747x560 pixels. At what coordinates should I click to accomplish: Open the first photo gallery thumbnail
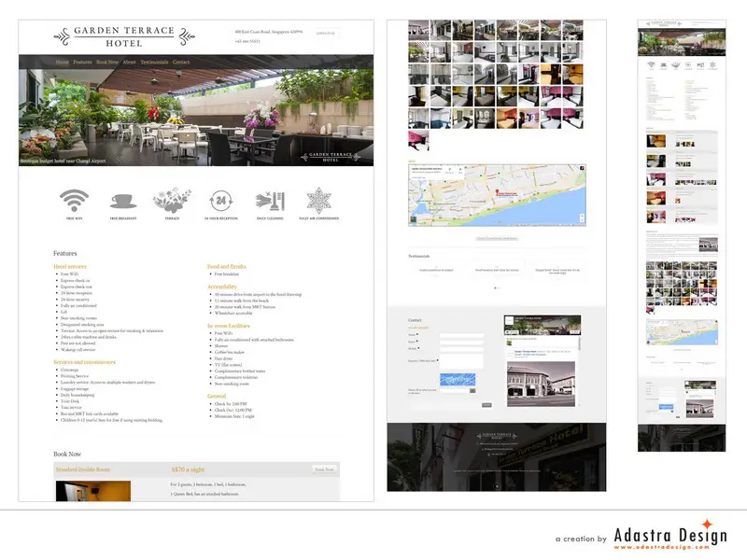click(418, 29)
